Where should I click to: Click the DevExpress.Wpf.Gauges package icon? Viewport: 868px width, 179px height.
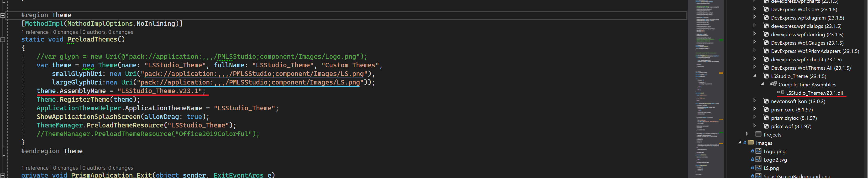pos(766,43)
